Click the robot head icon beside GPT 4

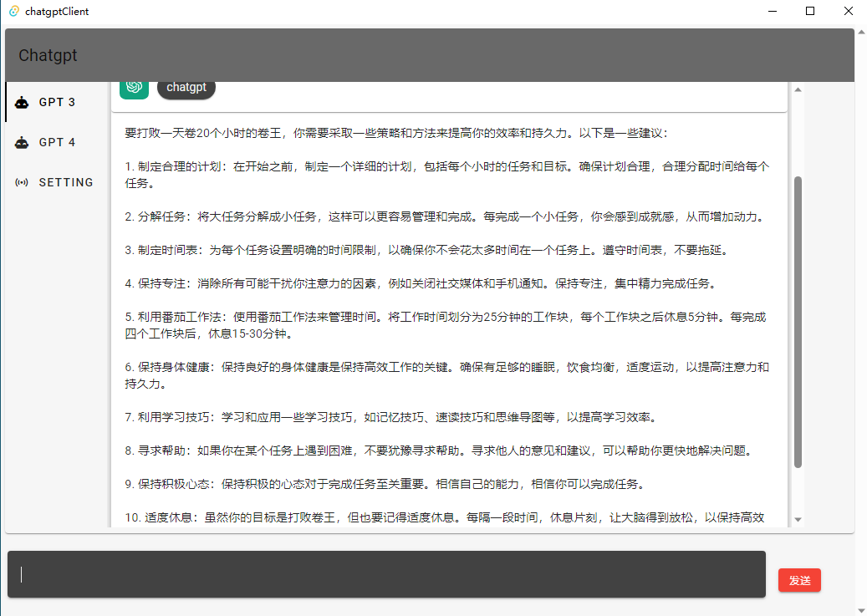point(23,142)
